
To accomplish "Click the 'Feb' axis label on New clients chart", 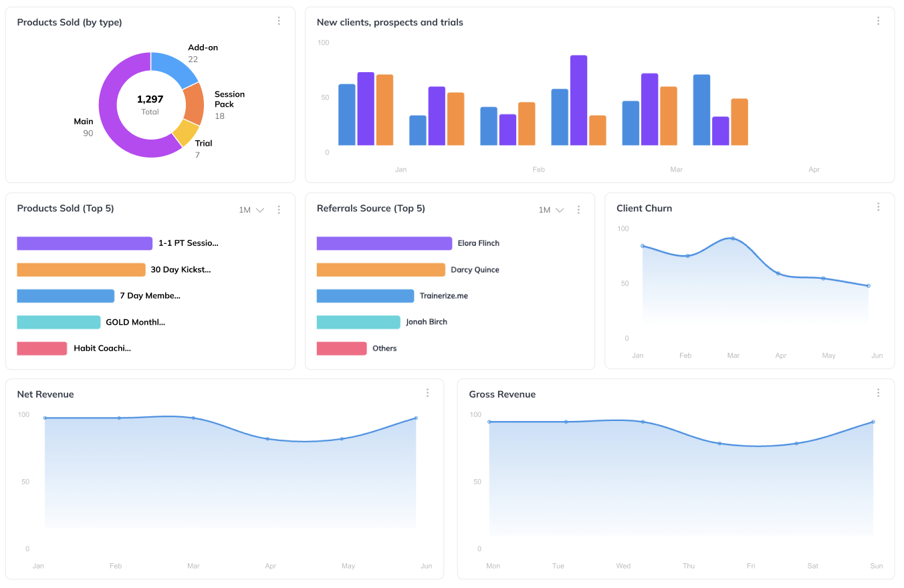I will (x=538, y=170).
